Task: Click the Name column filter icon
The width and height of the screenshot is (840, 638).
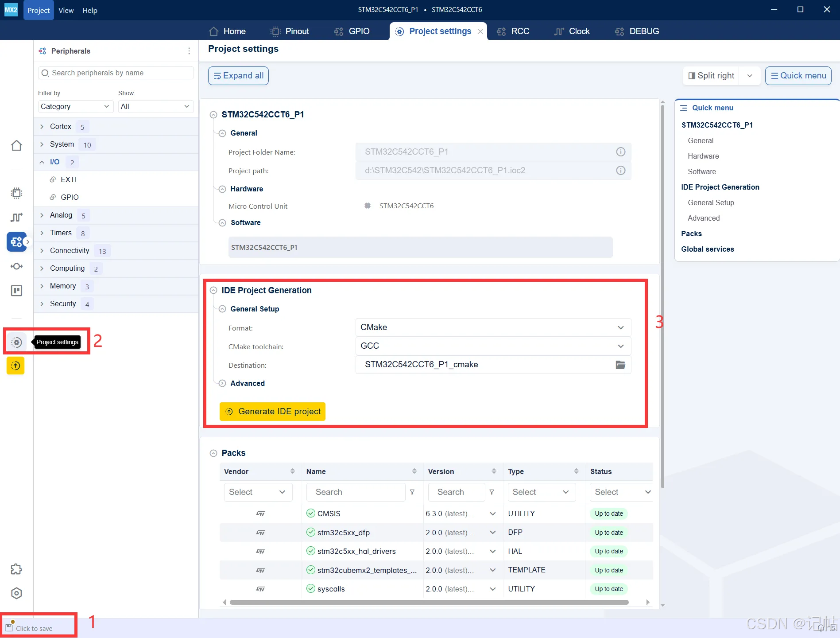Action: [412, 492]
